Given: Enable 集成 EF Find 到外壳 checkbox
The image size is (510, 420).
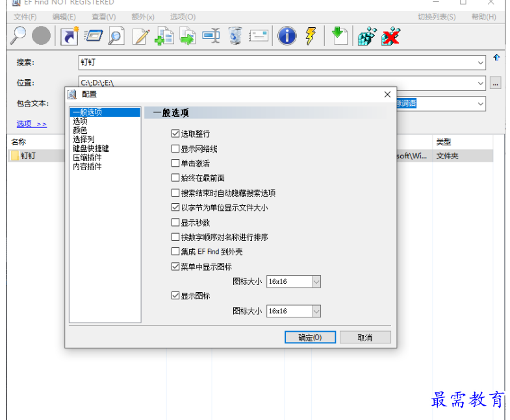Looking at the screenshot, I should coord(175,251).
